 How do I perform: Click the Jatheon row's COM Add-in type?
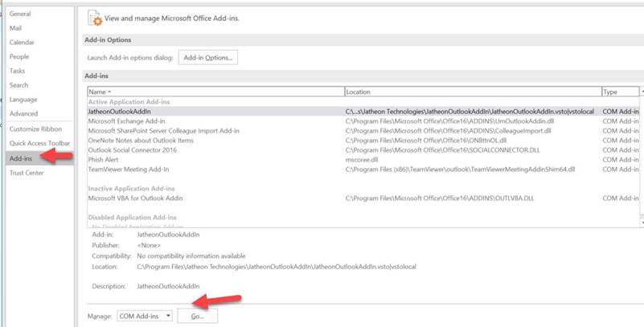click(621, 112)
